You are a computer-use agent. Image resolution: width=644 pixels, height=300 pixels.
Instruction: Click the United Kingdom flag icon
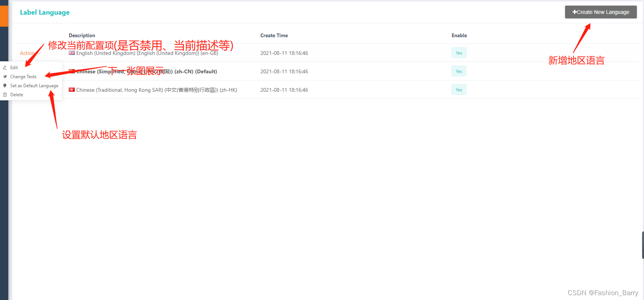click(72, 53)
